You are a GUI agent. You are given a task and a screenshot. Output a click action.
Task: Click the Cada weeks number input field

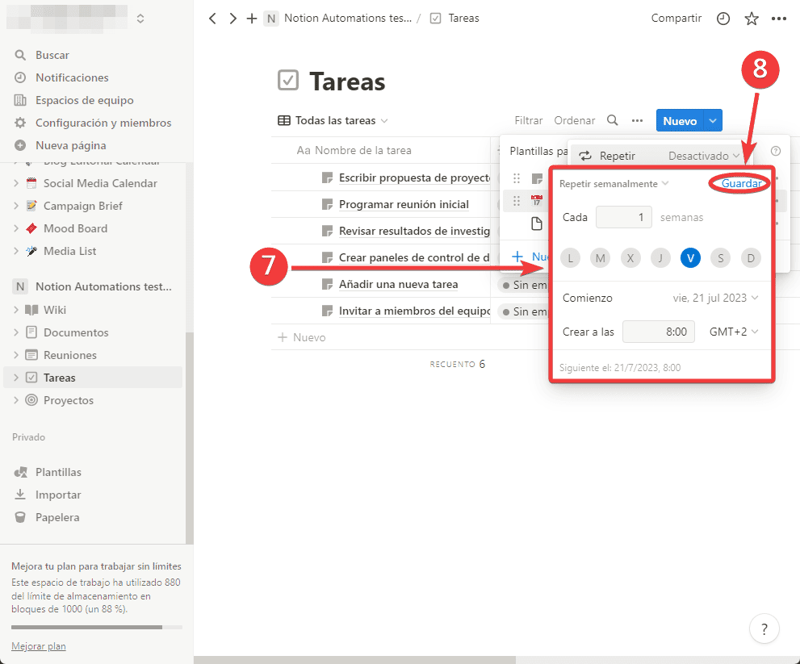pyautogui.click(x=623, y=217)
